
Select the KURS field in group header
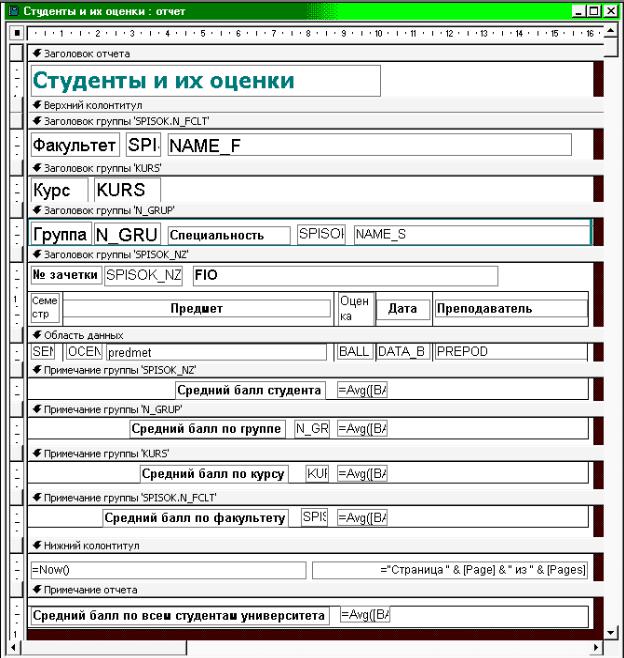[128, 190]
